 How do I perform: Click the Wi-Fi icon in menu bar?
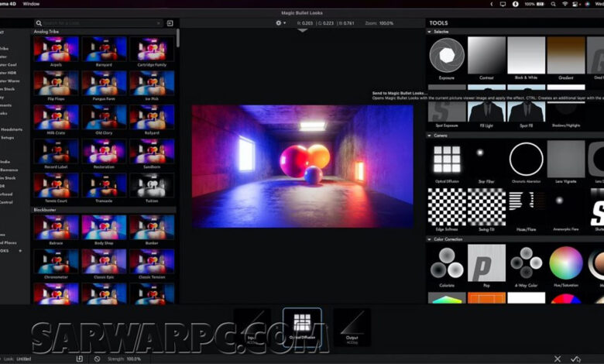point(565,4)
